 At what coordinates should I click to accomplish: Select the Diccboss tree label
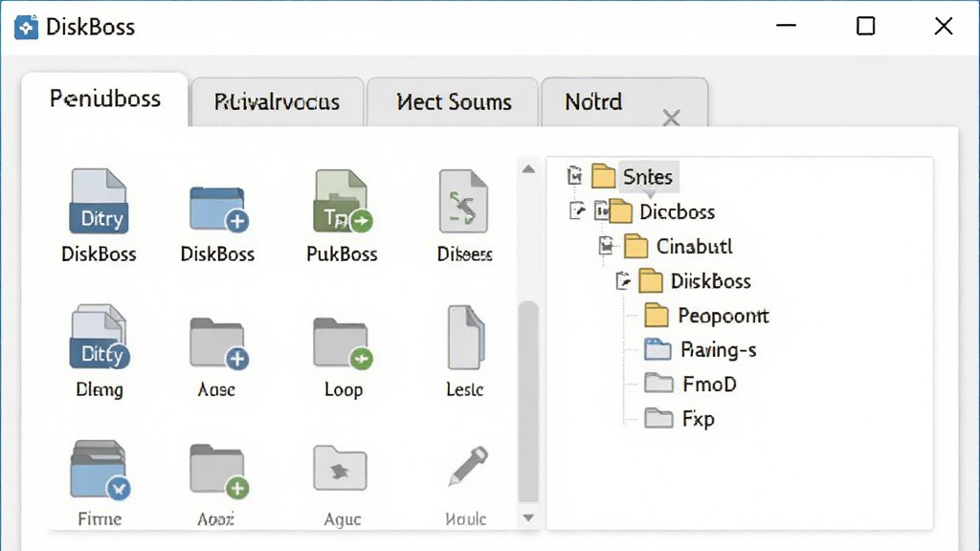coord(677,211)
